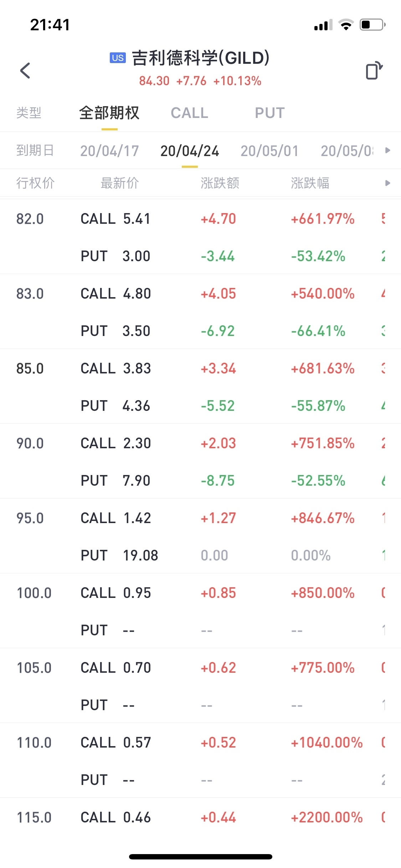The width and height of the screenshot is (401, 868).
Task: Tap the home indicator bar
Action: tap(200, 857)
